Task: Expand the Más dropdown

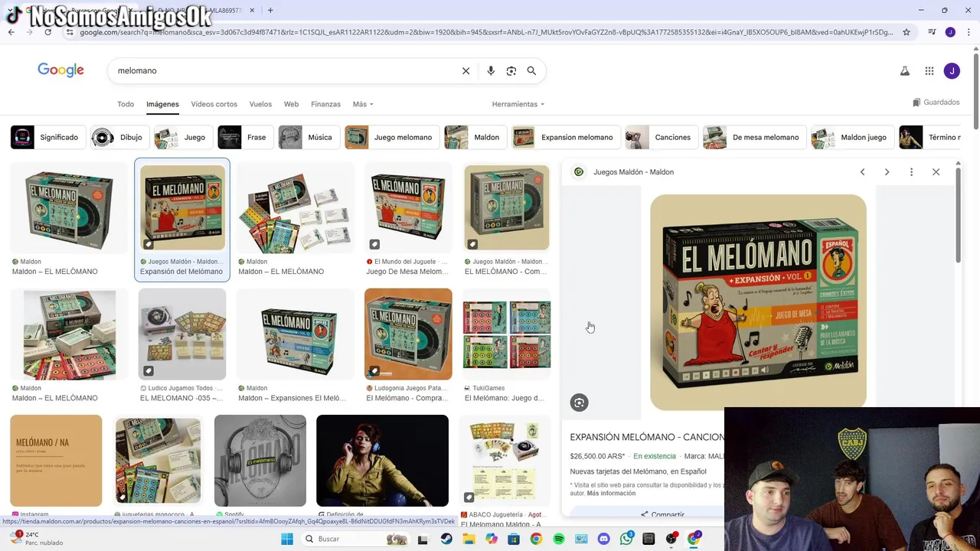Action: point(363,104)
